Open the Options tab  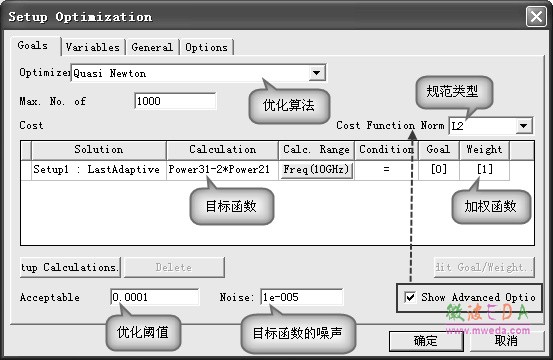tap(207, 47)
